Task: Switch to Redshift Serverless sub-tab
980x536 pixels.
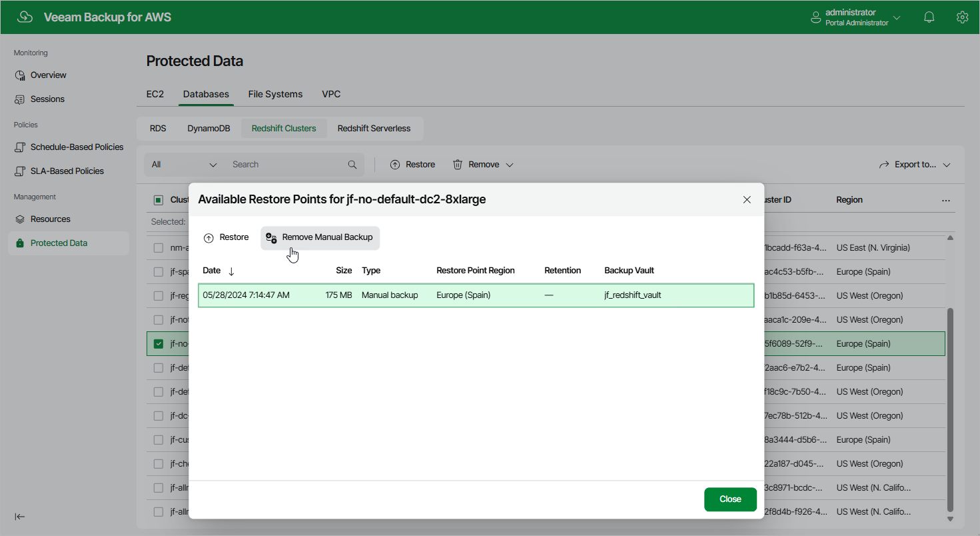Action: click(374, 129)
